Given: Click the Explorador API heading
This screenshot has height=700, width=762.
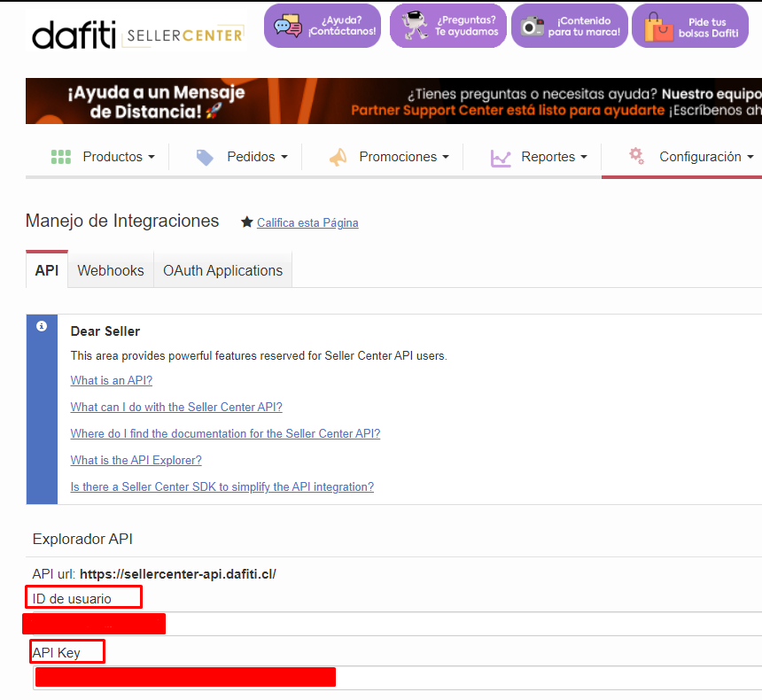Looking at the screenshot, I should point(82,539).
